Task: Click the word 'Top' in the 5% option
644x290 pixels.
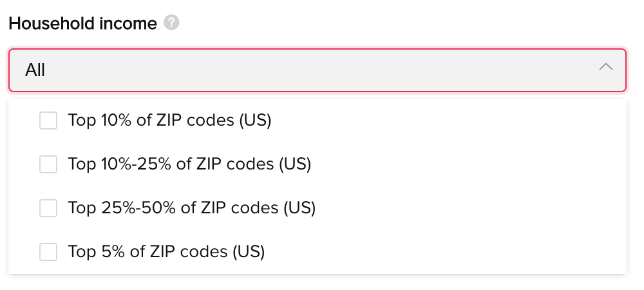Action: pos(82,252)
